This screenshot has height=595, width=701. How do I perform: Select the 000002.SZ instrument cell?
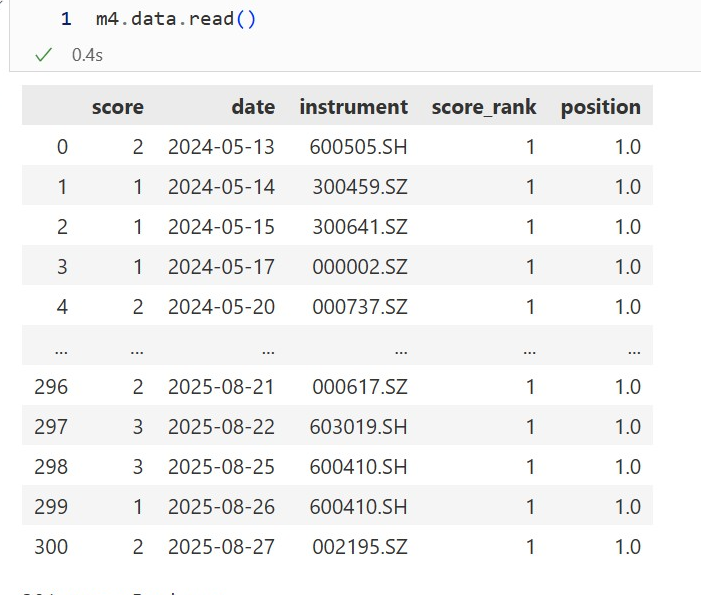pyautogui.click(x=359, y=267)
